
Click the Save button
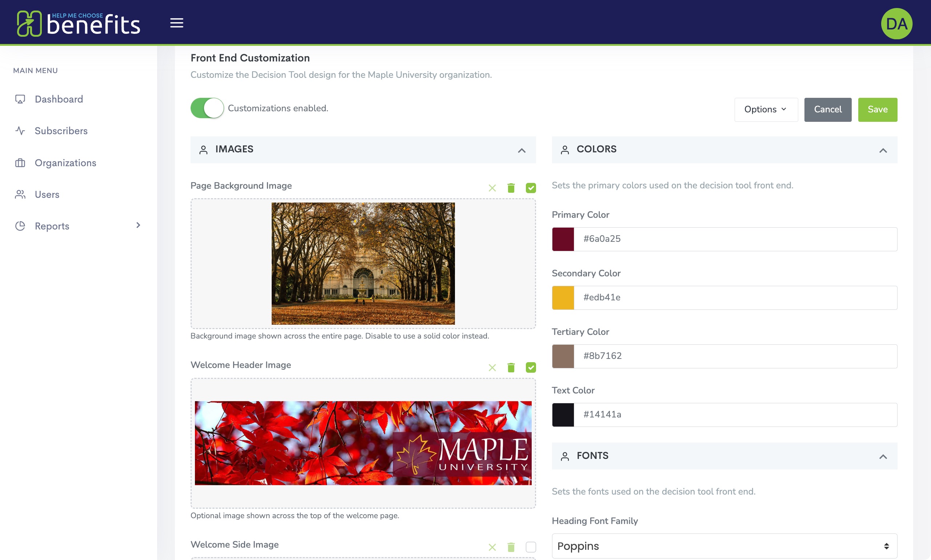pos(878,109)
